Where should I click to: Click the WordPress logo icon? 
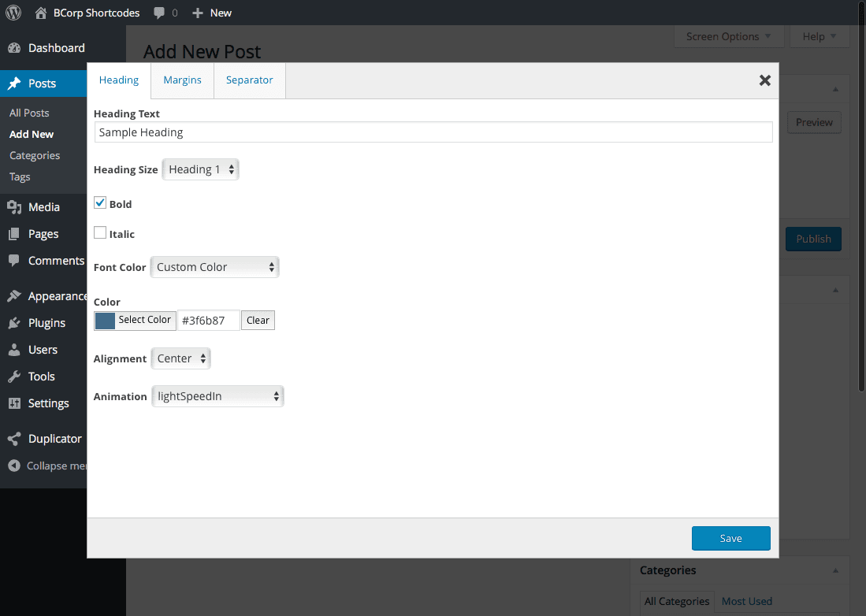[13, 13]
